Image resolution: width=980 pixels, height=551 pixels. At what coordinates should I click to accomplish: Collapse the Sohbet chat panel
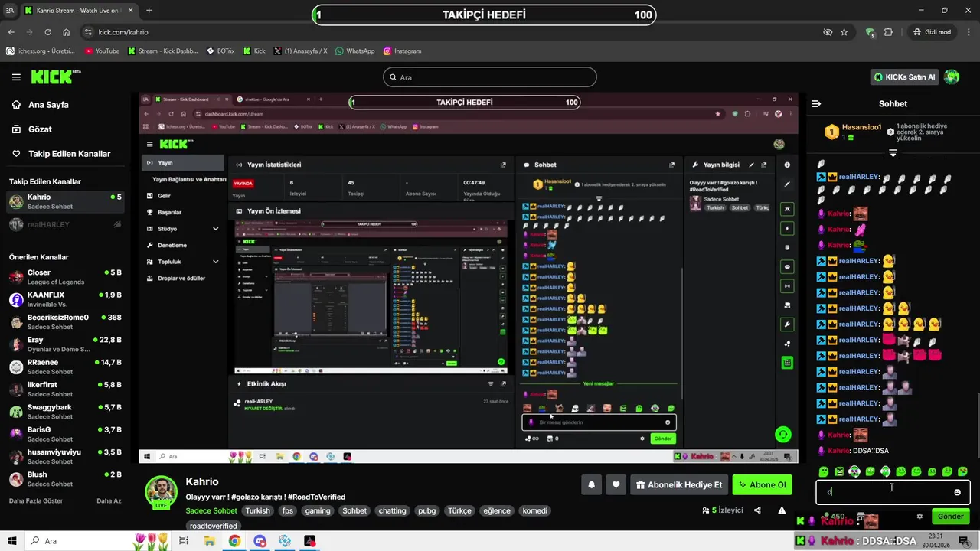coord(816,104)
